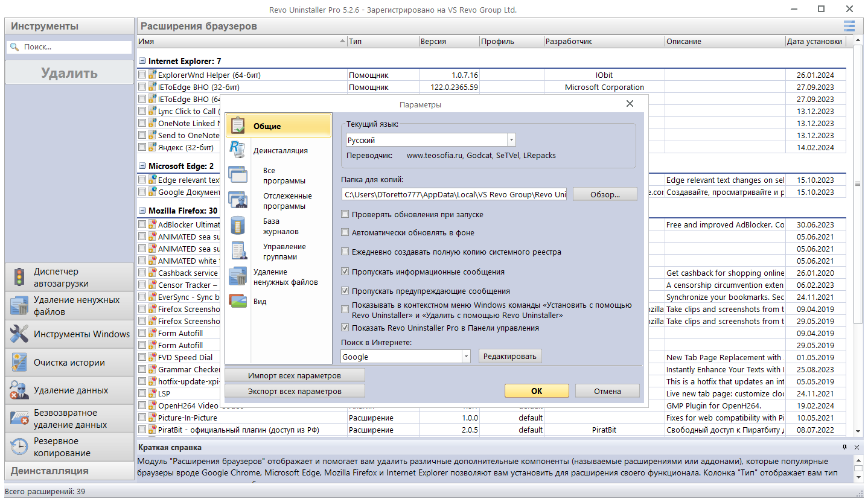Click icon of ExplorerWnd Helper (64-бит)

pyautogui.click(x=153, y=75)
